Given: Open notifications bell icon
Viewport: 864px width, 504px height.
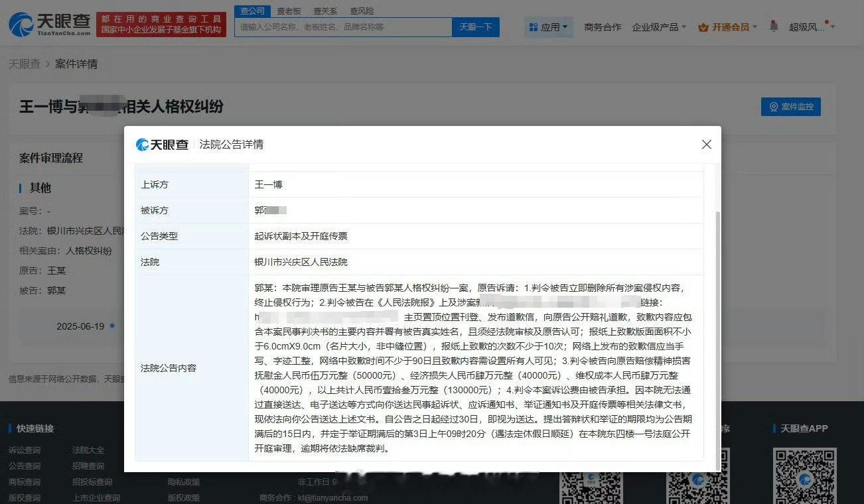Looking at the screenshot, I should [x=774, y=26].
